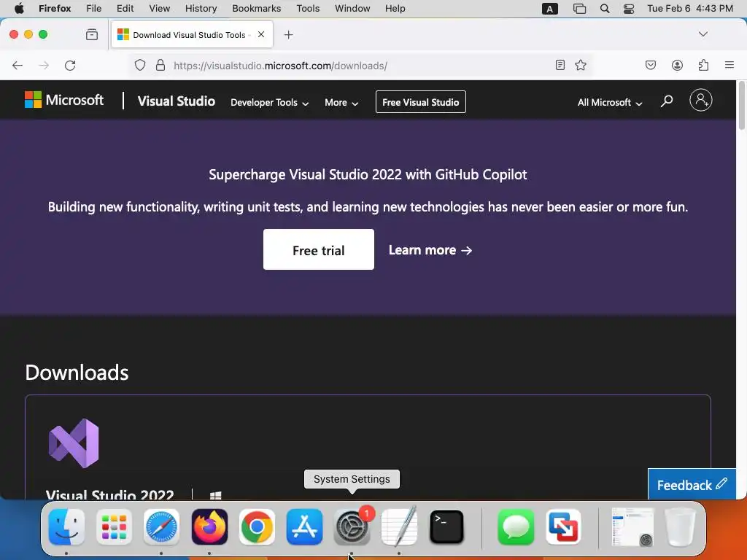Open the Trash in the Dock
Image resolution: width=747 pixels, height=560 pixels.
680,527
